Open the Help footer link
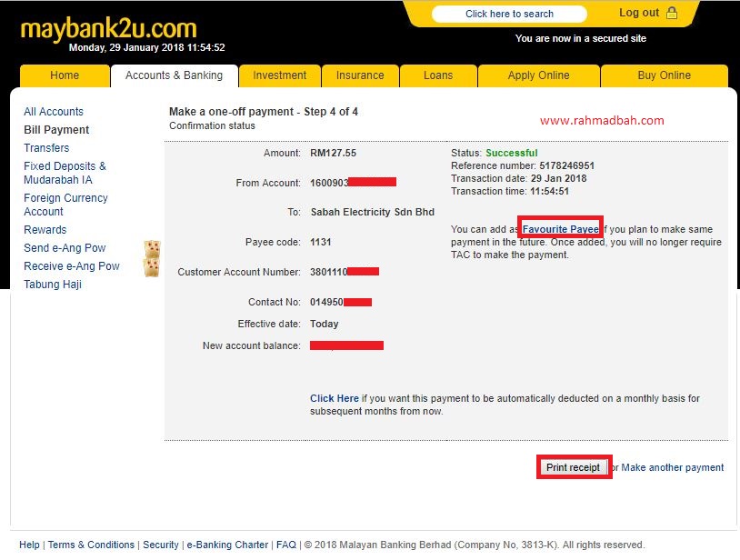This screenshot has height=560, width=740. point(29,545)
